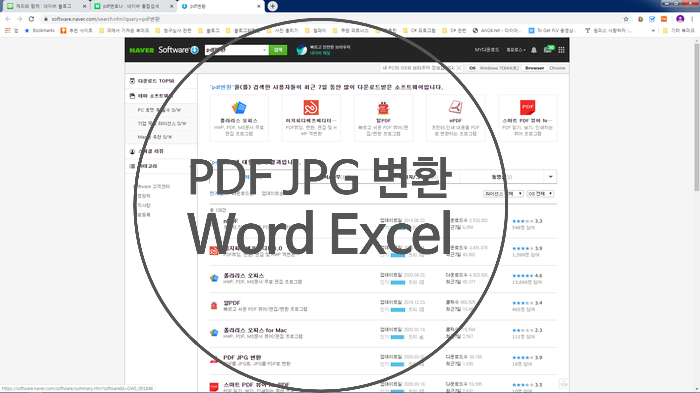Screen dimensions: 700x393
Task: Click the NAVER Software logo
Action: click(x=164, y=50)
